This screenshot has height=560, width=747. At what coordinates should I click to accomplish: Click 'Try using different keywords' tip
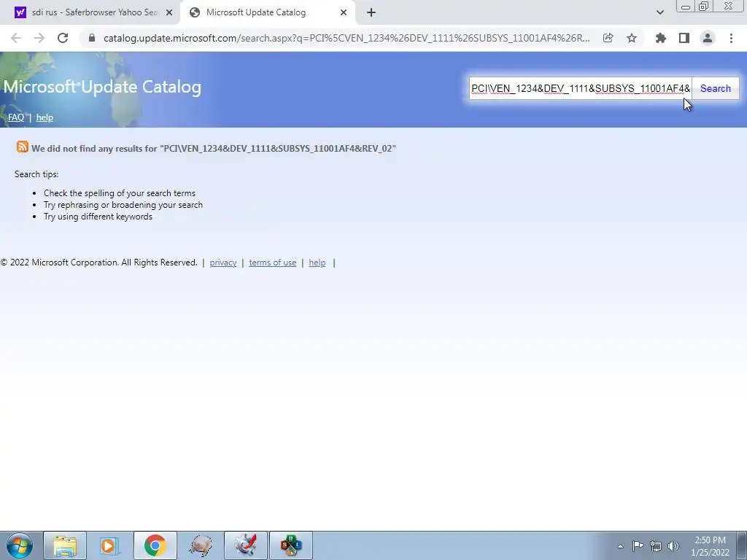point(98,217)
